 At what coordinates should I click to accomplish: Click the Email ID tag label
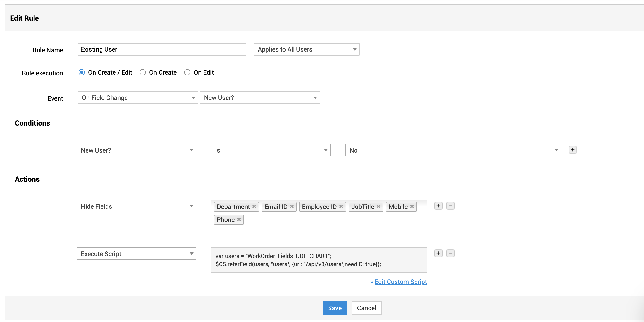click(276, 207)
